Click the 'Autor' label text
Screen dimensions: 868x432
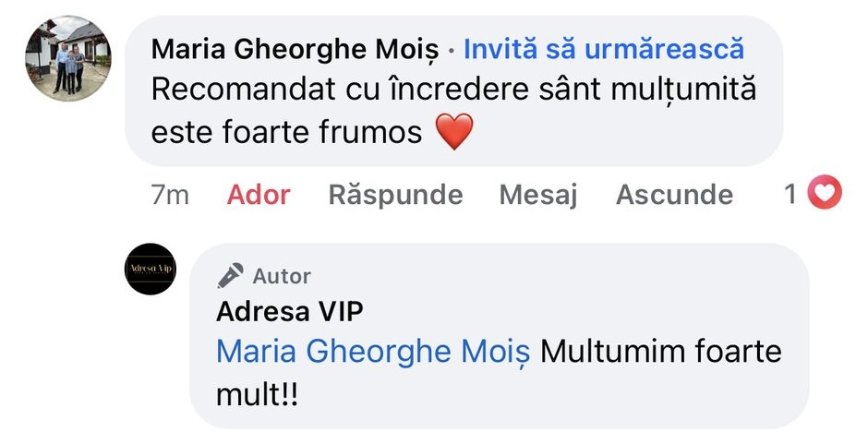click(x=282, y=276)
